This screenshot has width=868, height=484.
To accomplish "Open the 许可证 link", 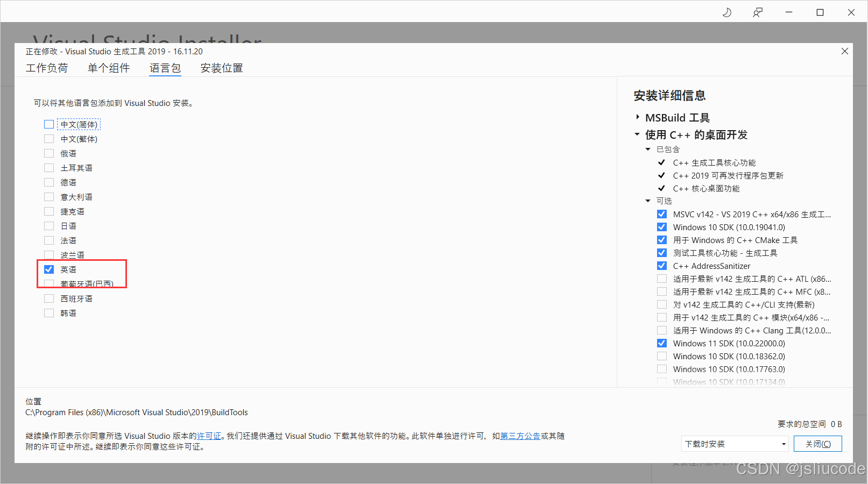I will coord(209,436).
